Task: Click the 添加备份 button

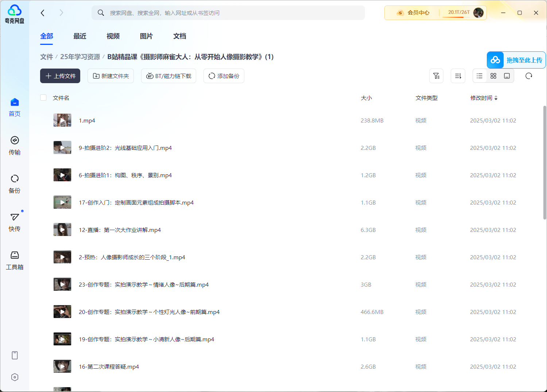Action: click(x=224, y=76)
